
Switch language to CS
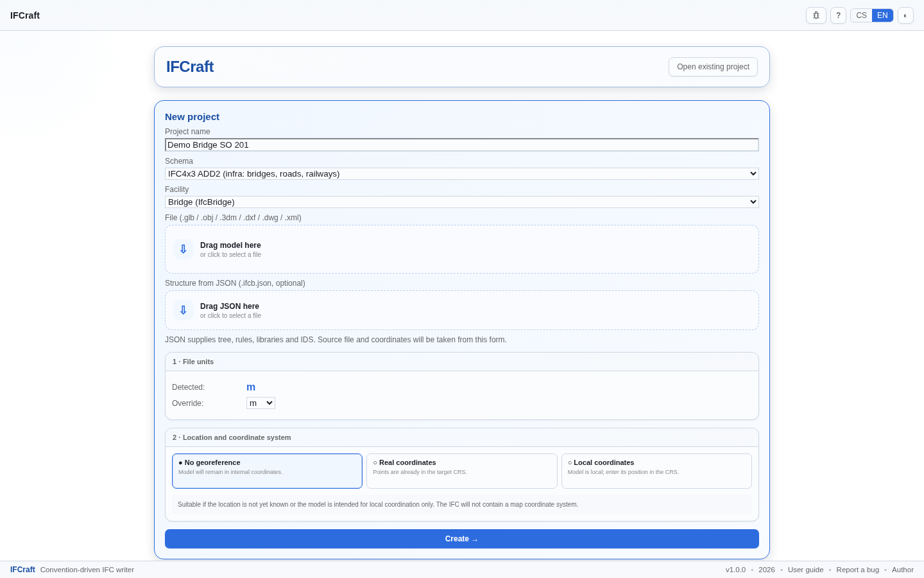point(861,15)
